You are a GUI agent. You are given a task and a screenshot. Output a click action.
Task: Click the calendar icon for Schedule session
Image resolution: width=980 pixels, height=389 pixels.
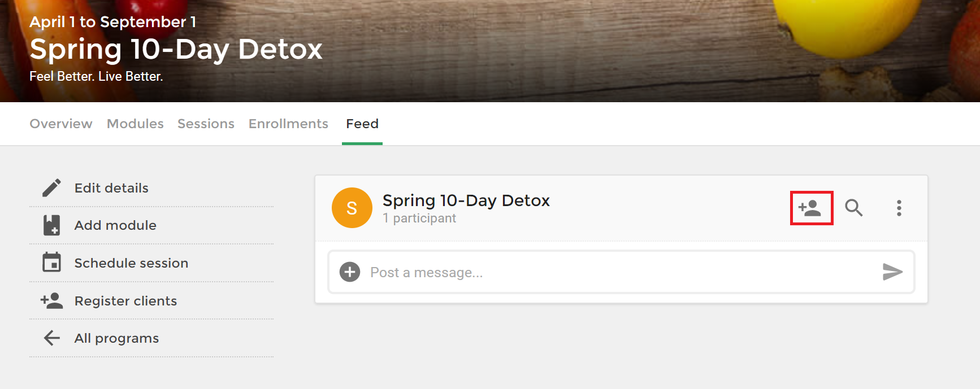pyautogui.click(x=52, y=263)
